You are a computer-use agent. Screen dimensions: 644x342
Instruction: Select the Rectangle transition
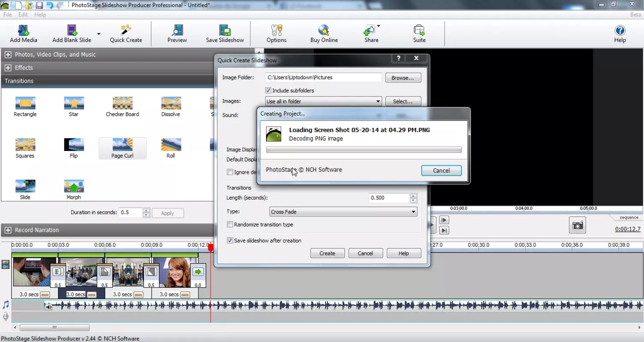click(x=25, y=107)
